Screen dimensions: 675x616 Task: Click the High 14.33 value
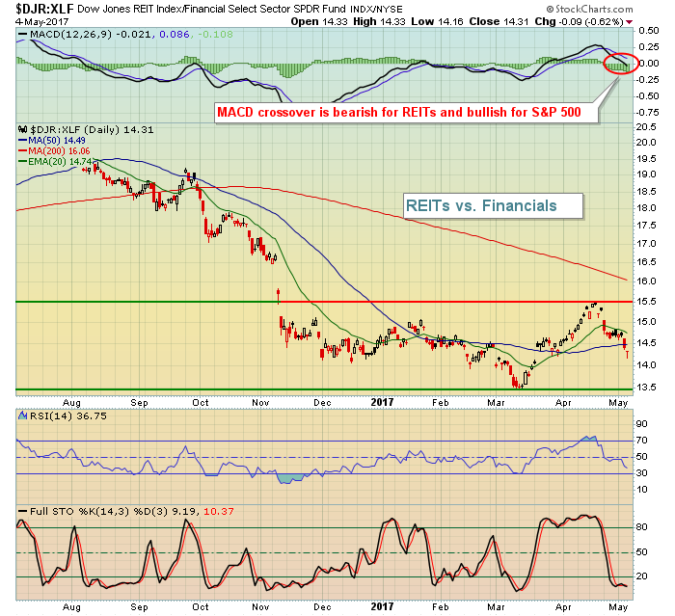[x=379, y=21]
